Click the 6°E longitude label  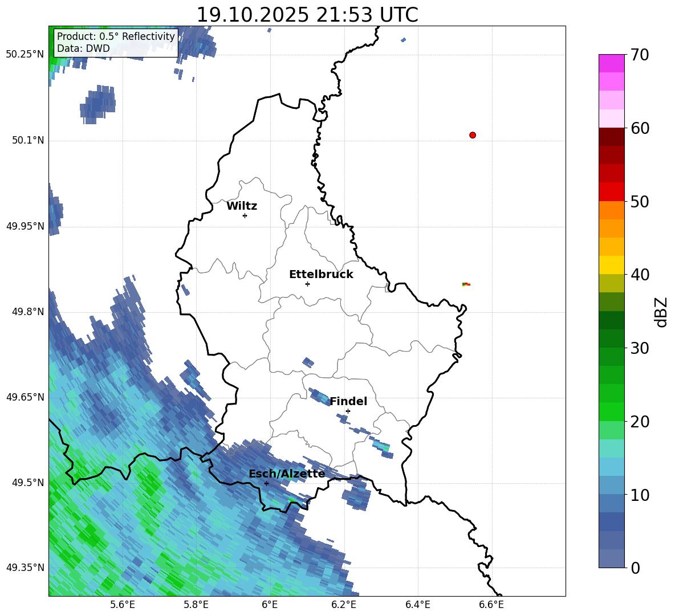pos(270,605)
